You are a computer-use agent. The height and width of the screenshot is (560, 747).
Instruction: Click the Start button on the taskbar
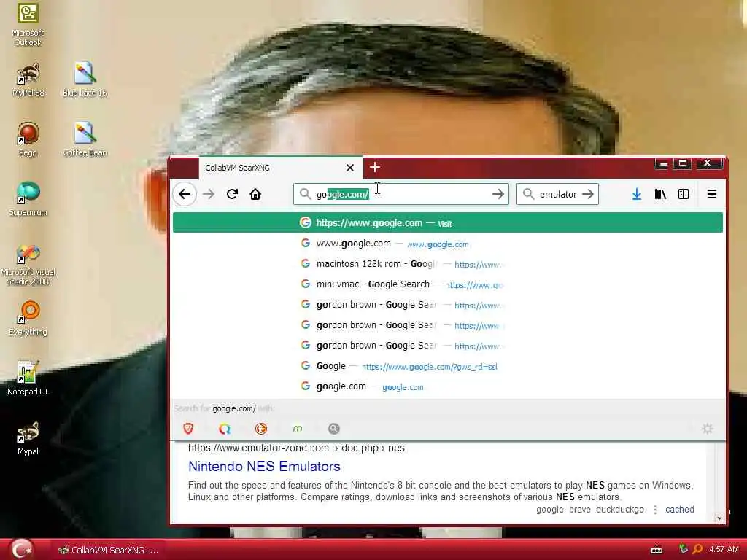tap(22, 549)
